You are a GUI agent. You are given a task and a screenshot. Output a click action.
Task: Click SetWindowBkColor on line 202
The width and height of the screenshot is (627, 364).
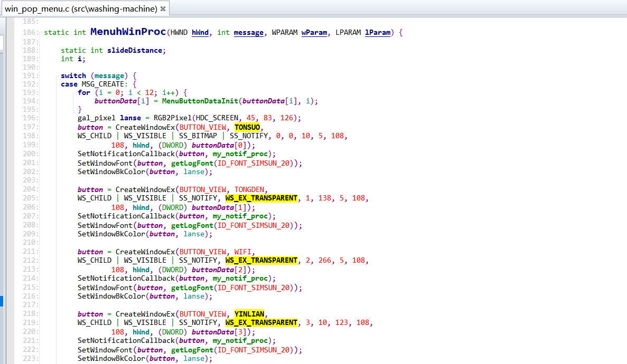111,172
